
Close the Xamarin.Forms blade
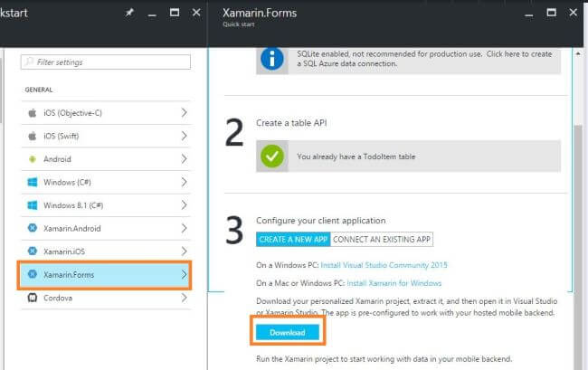573,13
